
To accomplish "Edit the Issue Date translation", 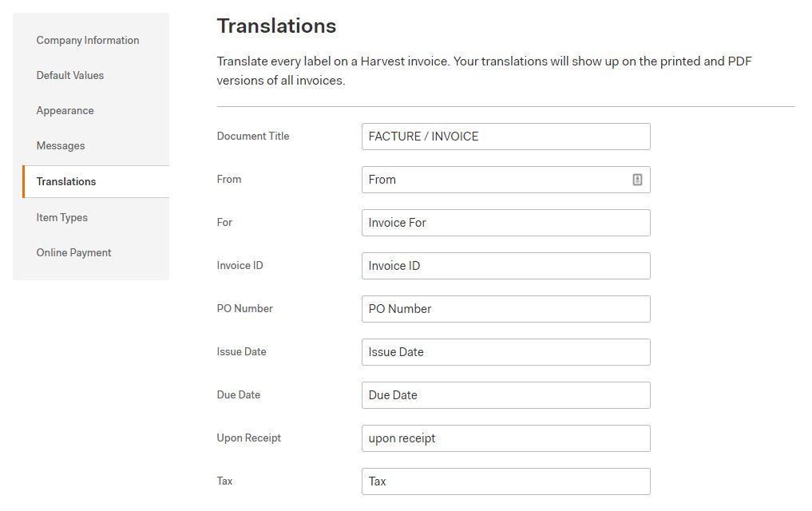I will click(505, 352).
